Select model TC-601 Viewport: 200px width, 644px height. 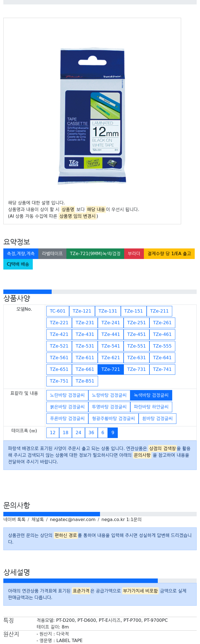[x=57, y=311]
